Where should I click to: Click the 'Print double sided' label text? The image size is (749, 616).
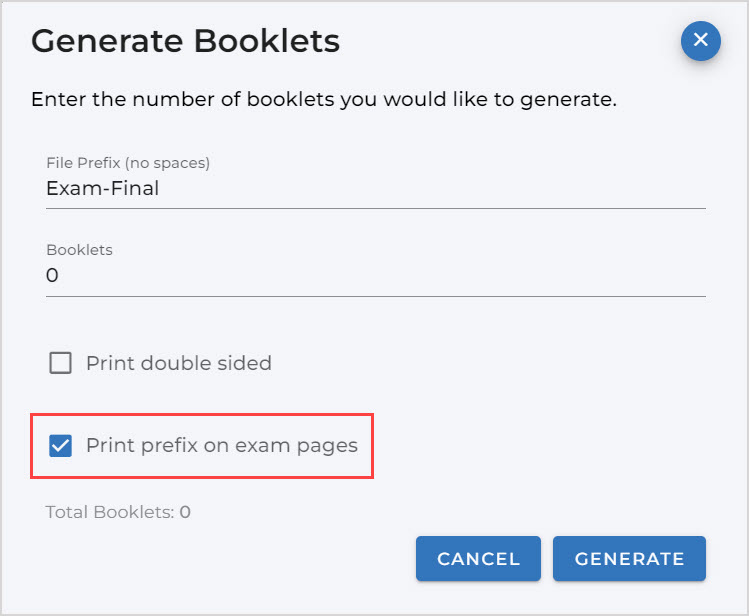pos(178,363)
